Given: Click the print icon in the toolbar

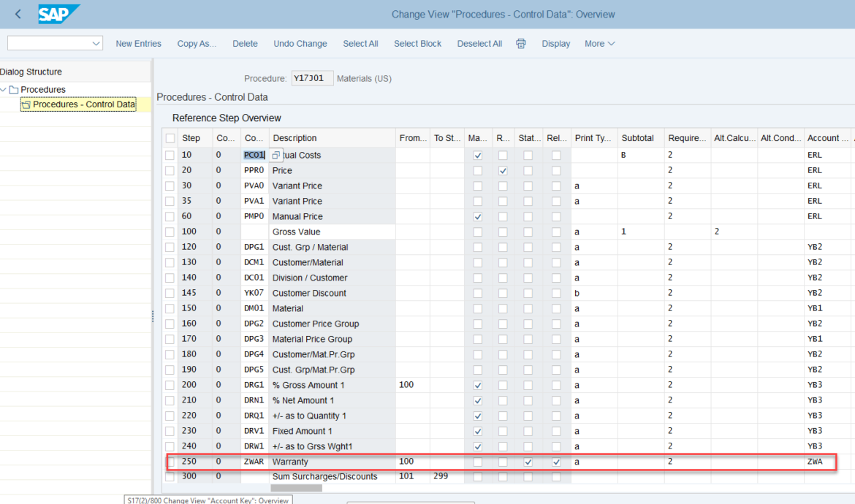Looking at the screenshot, I should point(520,44).
